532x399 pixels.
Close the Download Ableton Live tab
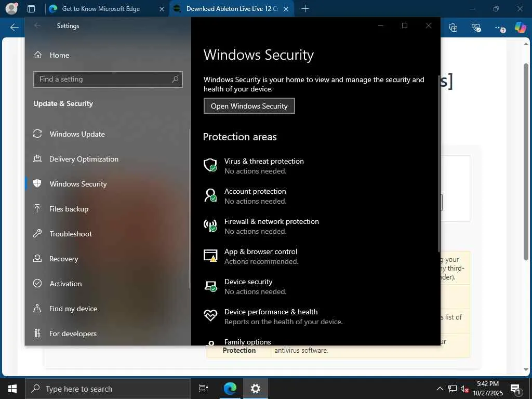pyautogui.click(x=286, y=9)
